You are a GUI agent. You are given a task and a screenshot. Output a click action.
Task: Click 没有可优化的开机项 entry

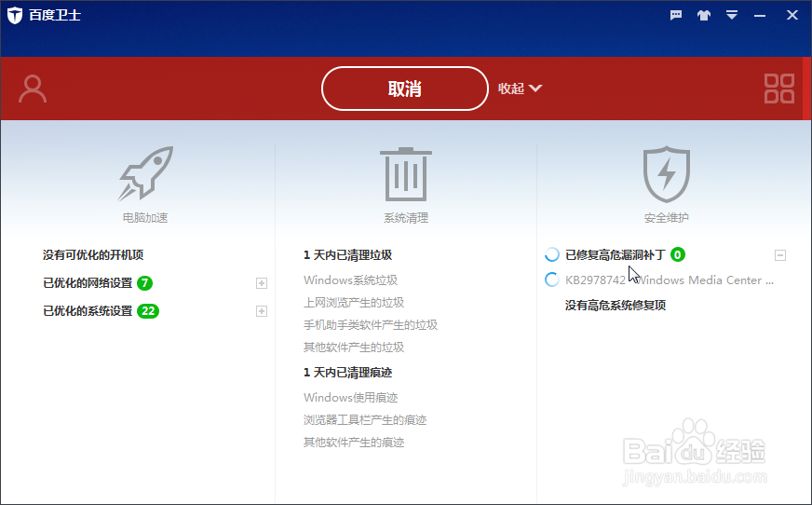click(x=93, y=255)
